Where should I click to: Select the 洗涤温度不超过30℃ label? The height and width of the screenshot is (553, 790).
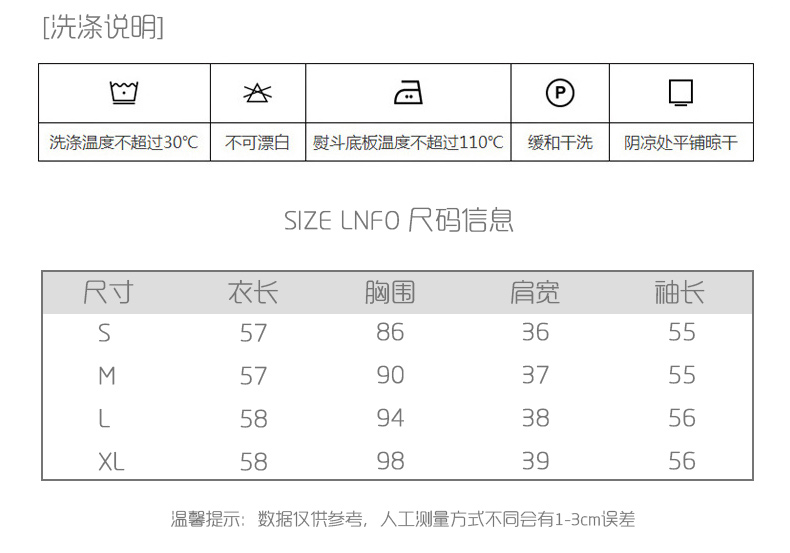coord(124,143)
